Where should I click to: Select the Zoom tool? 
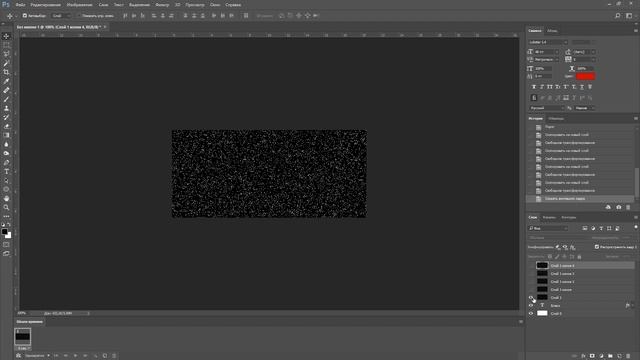coord(6,207)
